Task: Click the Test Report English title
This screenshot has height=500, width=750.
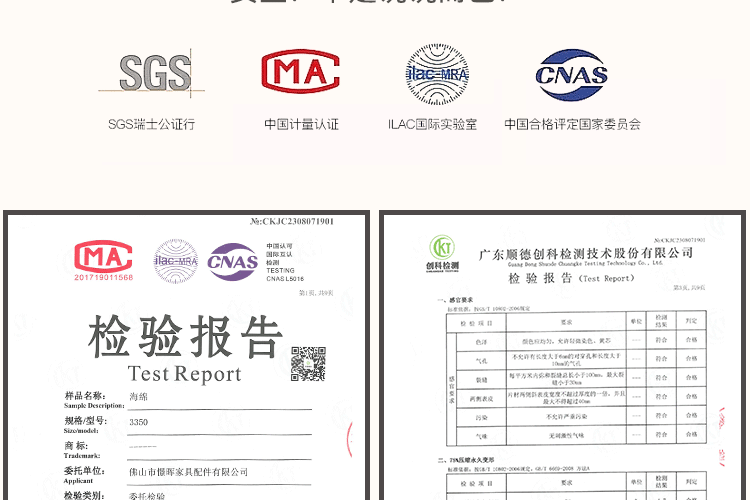Action: click(185, 374)
